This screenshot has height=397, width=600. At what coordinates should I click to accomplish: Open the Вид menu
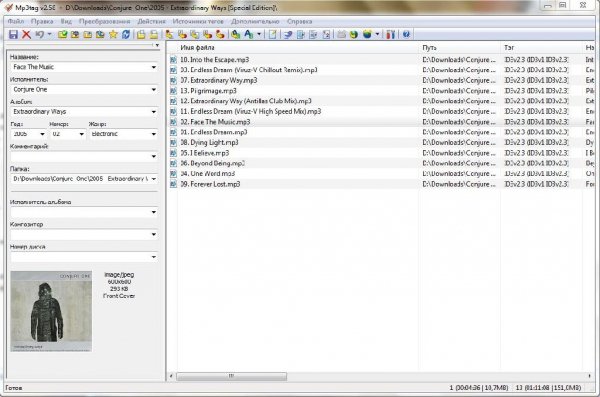click(x=66, y=21)
